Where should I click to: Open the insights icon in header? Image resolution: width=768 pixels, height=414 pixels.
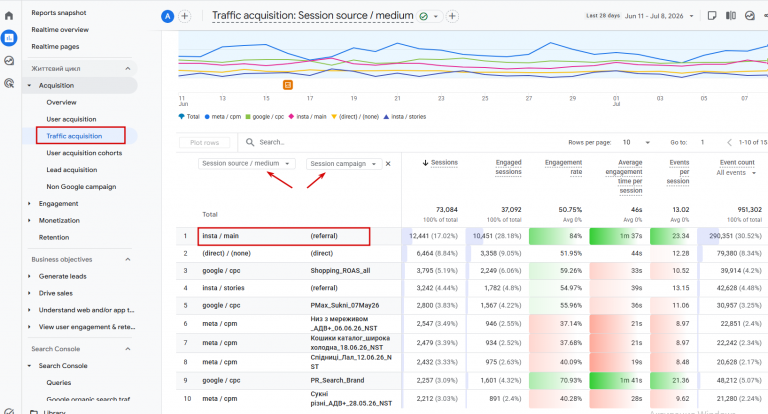pos(750,16)
